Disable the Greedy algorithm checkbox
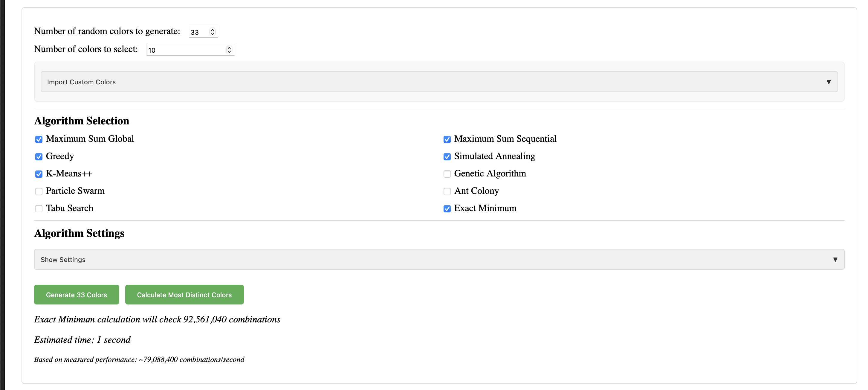 [39, 157]
